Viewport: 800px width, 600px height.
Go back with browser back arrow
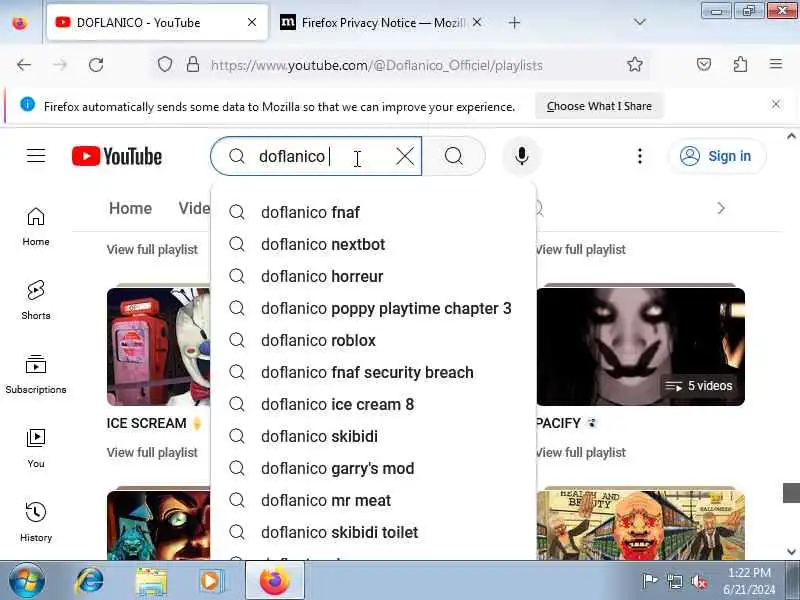click(x=23, y=65)
